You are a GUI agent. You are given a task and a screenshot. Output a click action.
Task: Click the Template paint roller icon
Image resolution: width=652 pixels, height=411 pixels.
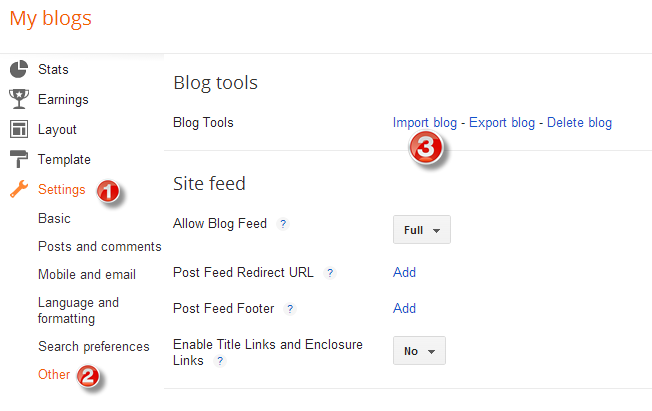pyautogui.click(x=18, y=159)
